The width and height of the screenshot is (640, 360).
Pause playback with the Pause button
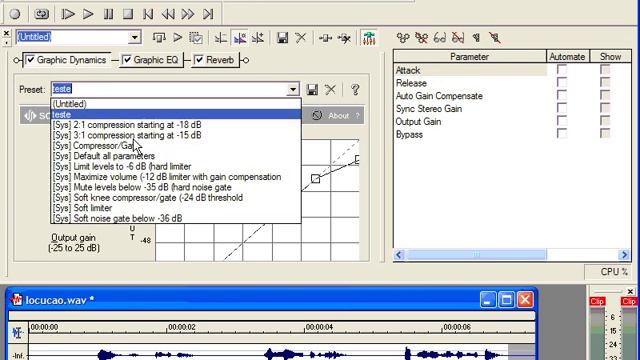point(108,14)
